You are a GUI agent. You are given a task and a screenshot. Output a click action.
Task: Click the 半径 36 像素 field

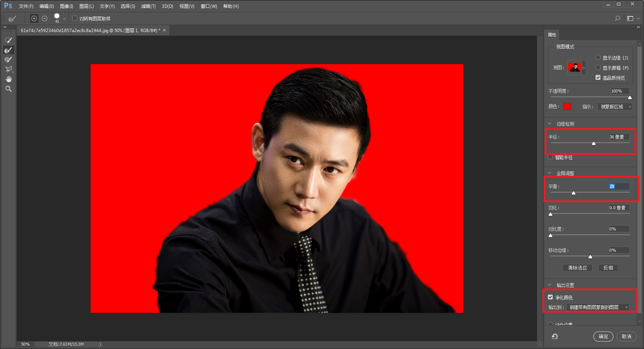coord(619,137)
